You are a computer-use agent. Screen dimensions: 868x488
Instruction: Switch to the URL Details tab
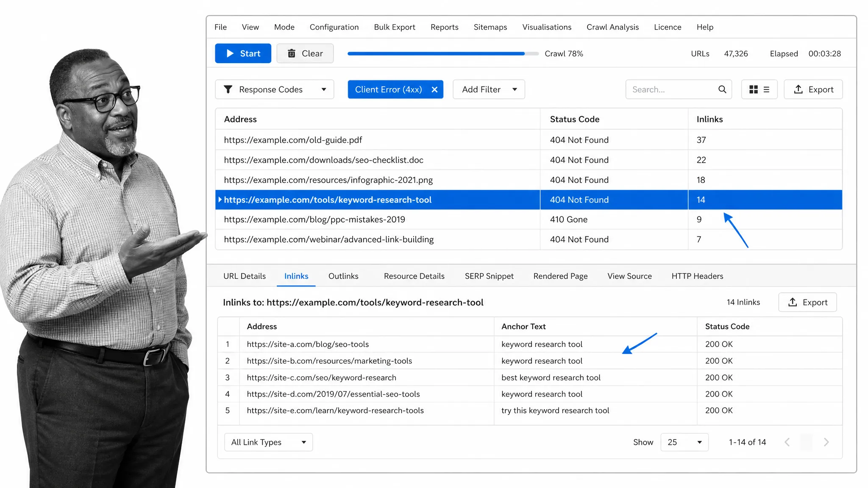pyautogui.click(x=245, y=276)
